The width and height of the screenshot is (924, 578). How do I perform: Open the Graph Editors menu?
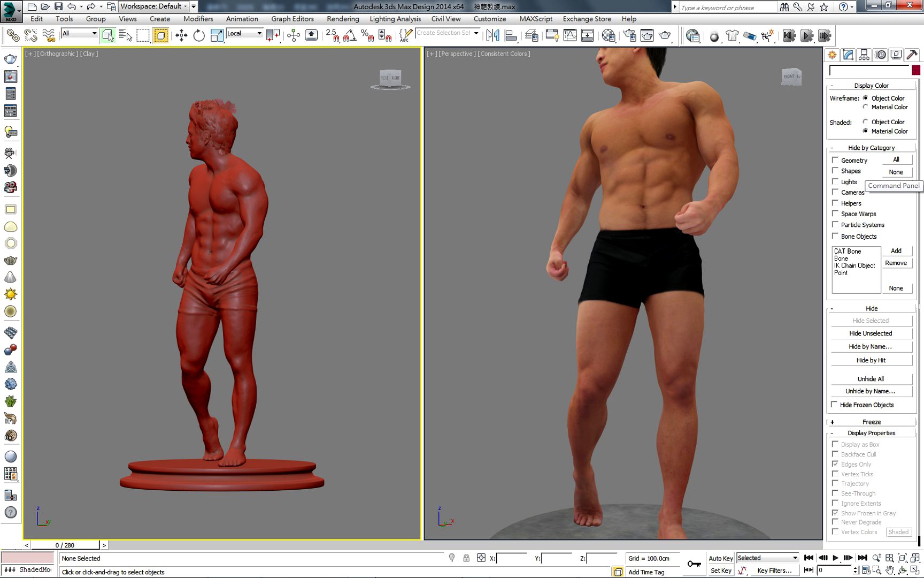pos(292,19)
